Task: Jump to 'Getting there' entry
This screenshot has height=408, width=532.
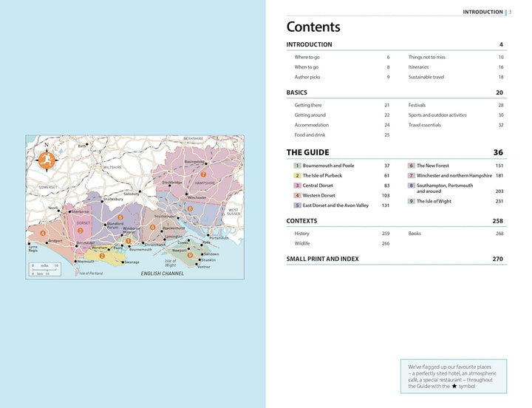Action: [308, 105]
